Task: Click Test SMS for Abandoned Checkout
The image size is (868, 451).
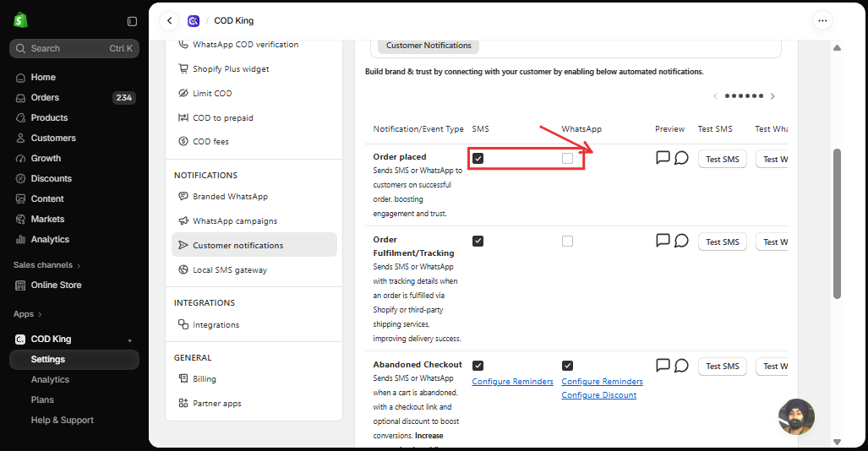Action: coord(723,367)
